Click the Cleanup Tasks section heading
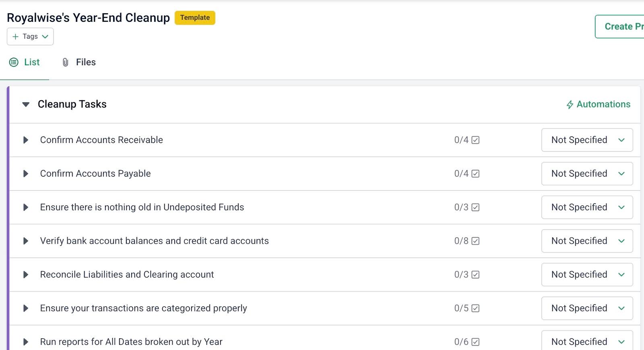 [x=72, y=104]
